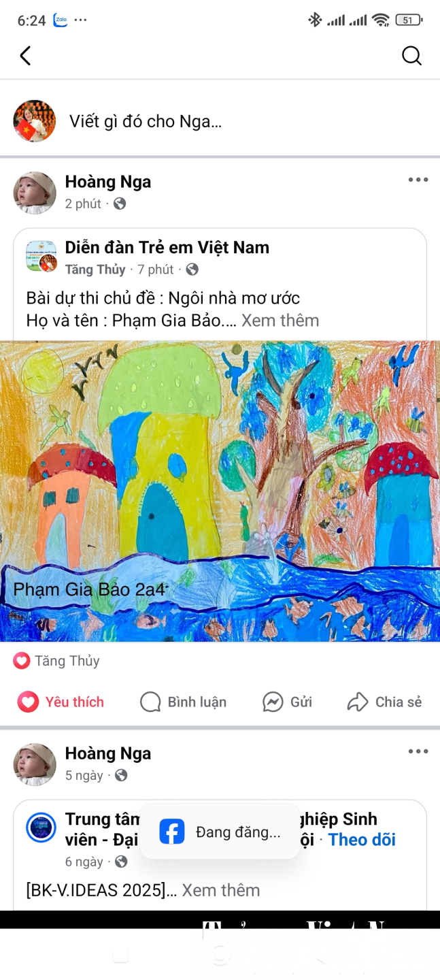Tap globe privacy icon next to 2 phút
This screenshot has width=440, height=980.
pos(120,203)
